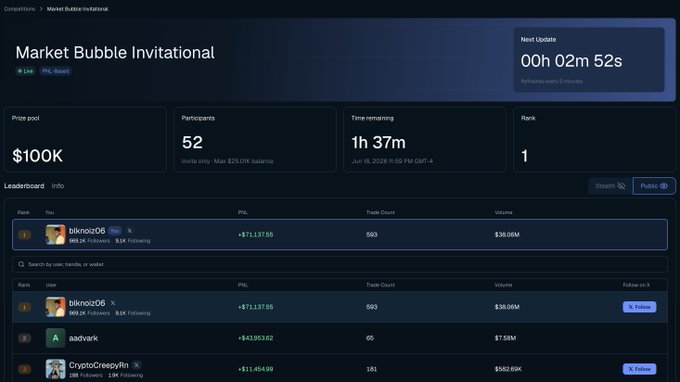The image size is (680, 382).
Task: Switch to the Leaderboard tab
Action: [24, 186]
